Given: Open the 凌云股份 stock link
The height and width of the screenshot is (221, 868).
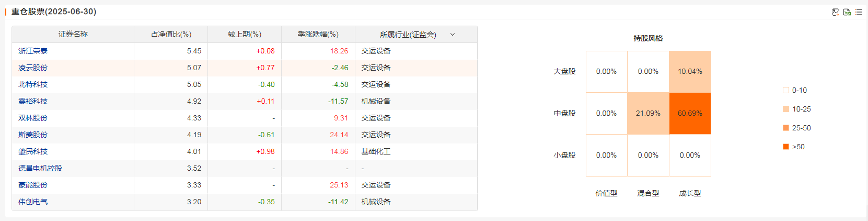Looking at the screenshot, I should (33, 68).
